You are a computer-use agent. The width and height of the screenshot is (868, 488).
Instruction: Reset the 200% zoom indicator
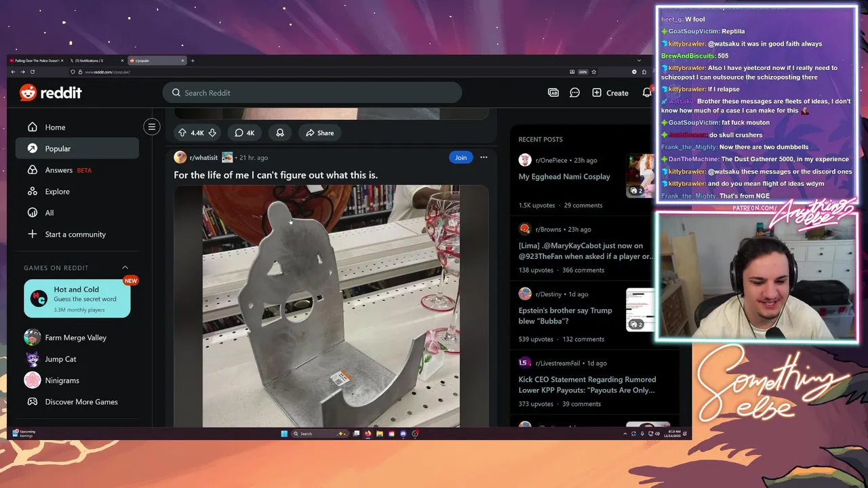pos(583,72)
